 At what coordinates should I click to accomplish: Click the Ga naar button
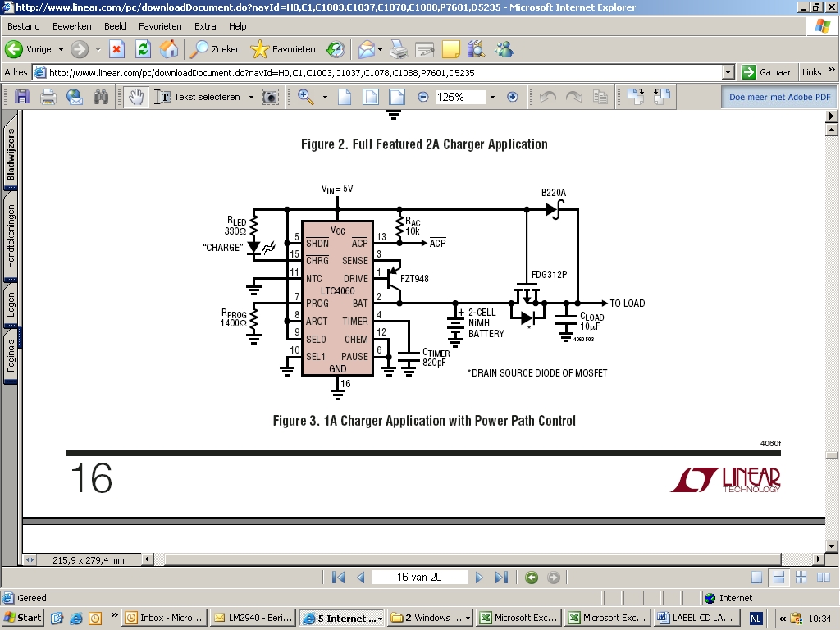[x=767, y=72]
